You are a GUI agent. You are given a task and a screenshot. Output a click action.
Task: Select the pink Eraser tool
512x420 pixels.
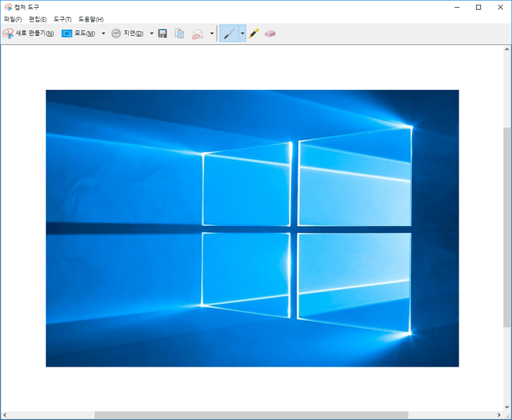pos(270,33)
